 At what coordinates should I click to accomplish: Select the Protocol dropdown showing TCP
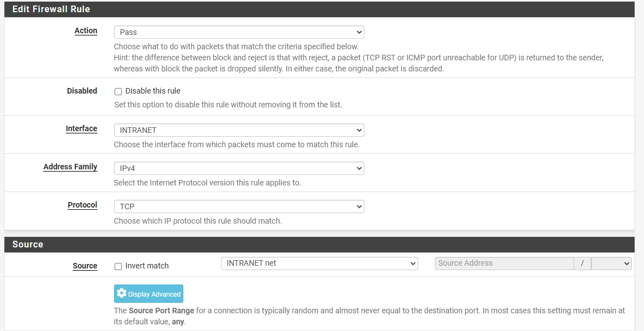coord(239,206)
